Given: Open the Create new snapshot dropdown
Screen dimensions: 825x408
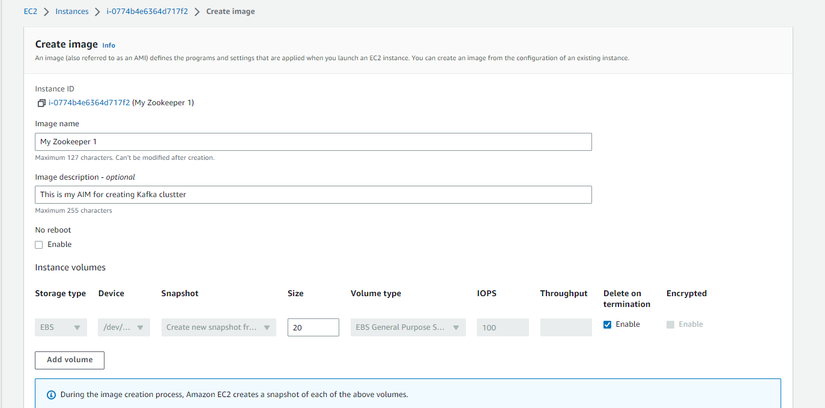Looking at the screenshot, I should coord(218,327).
